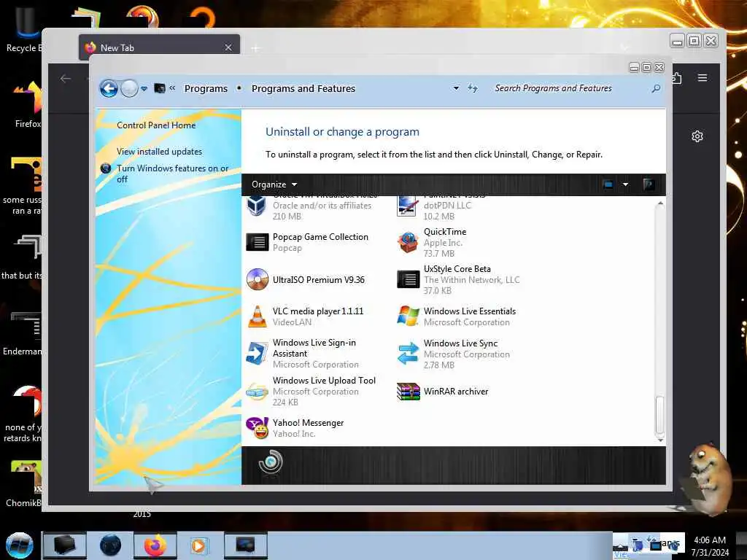This screenshot has height=560, width=747.
Task: Open Control Panel Home link
Action: [x=156, y=125]
